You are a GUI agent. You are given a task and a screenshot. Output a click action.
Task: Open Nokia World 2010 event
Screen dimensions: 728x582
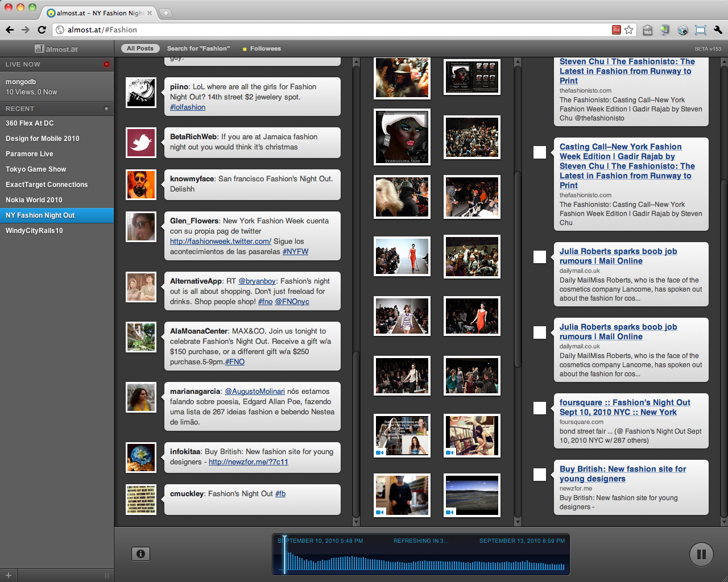[57, 200]
